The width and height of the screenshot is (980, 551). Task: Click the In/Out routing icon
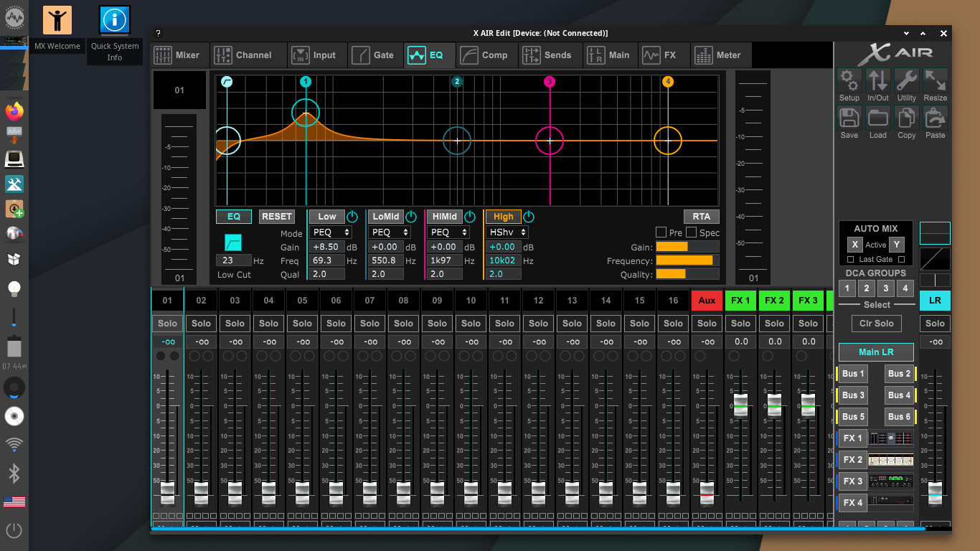pos(878,81)
